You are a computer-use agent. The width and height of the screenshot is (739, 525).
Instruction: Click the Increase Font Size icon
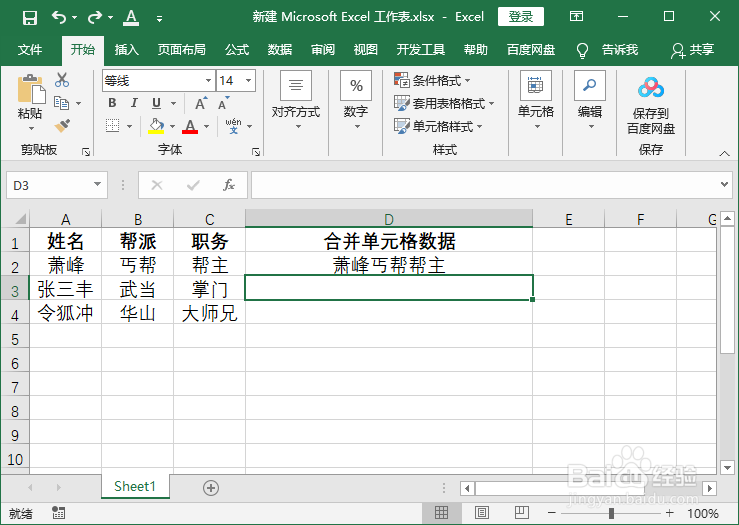point(200,103)
